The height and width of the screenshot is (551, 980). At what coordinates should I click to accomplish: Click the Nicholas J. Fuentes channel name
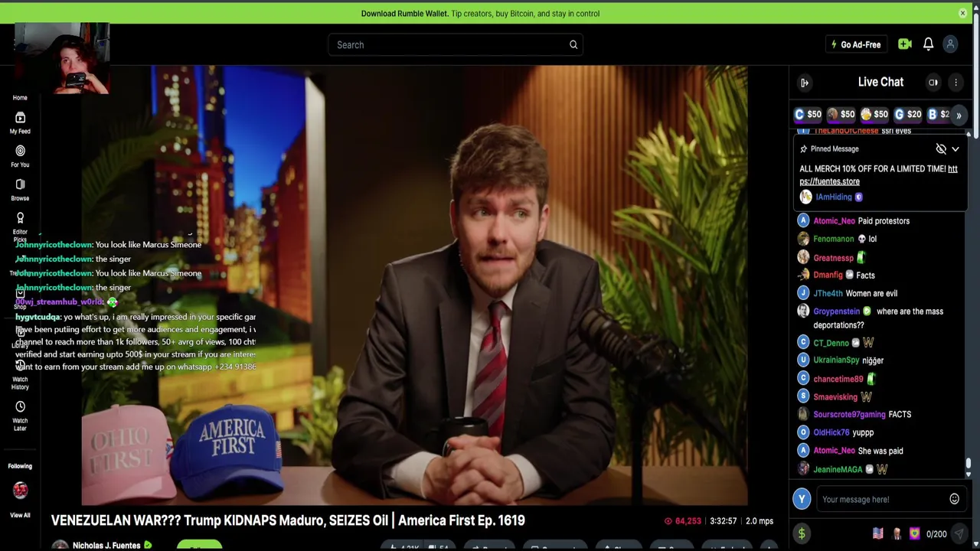(x=106, y=546)
